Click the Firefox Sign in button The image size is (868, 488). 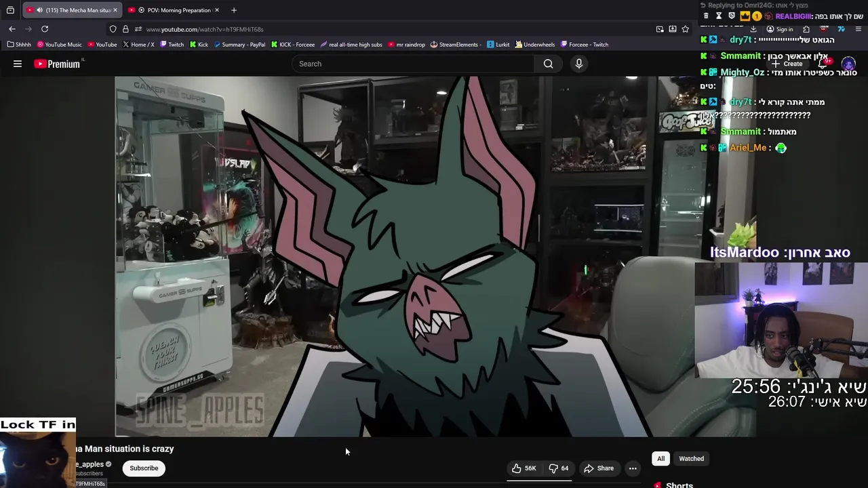pos(780,29)
